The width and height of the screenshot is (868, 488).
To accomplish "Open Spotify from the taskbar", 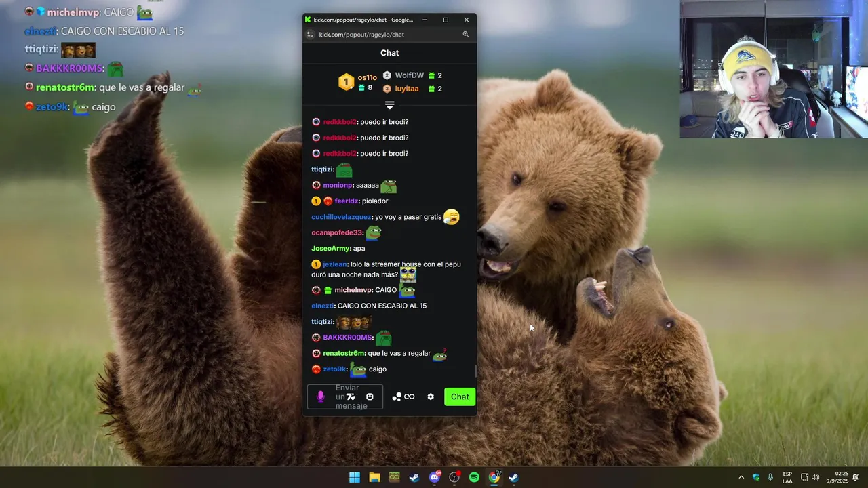I will point(474,477).
